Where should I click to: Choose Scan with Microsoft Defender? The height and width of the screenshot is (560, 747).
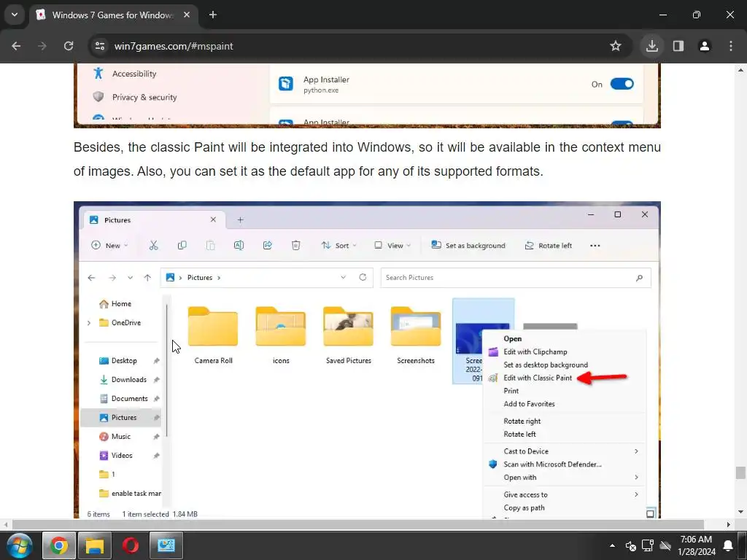(x=565, y=464)
